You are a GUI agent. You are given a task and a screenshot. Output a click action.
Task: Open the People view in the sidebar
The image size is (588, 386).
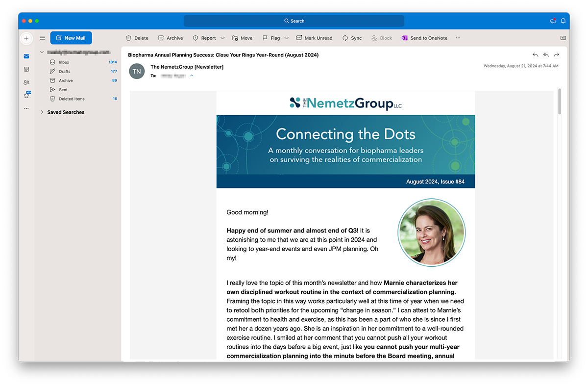pos(26,82)
